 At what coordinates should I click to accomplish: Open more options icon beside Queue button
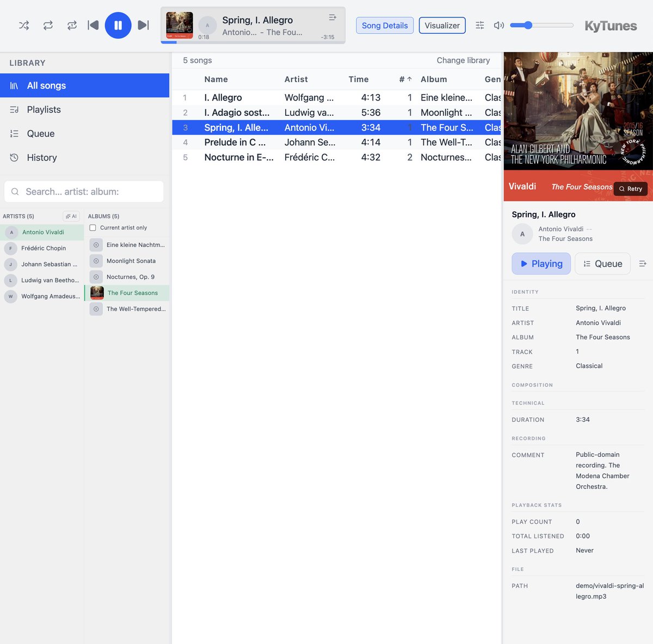tap(642, 264)
